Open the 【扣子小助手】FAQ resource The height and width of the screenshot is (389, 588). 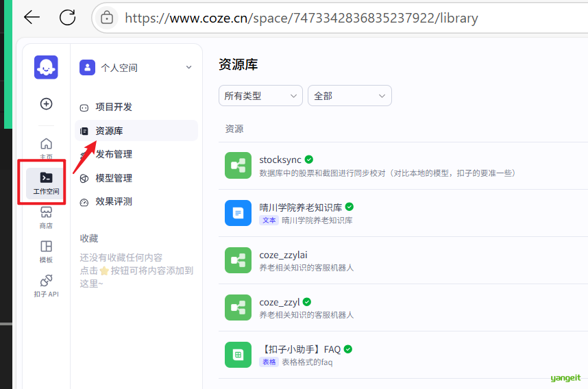coord(300,349)
